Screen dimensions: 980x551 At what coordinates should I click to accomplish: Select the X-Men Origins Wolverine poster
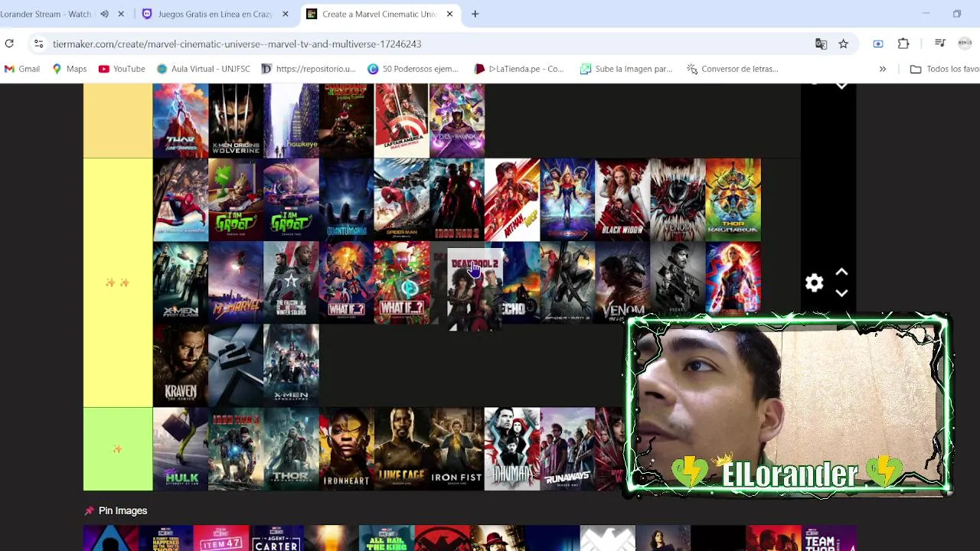tap(236, 121)
